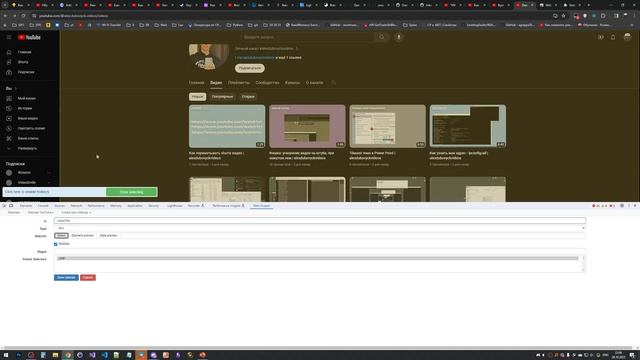
Task: Switch to the channel Каналы tab
Action: pos(292,83)
